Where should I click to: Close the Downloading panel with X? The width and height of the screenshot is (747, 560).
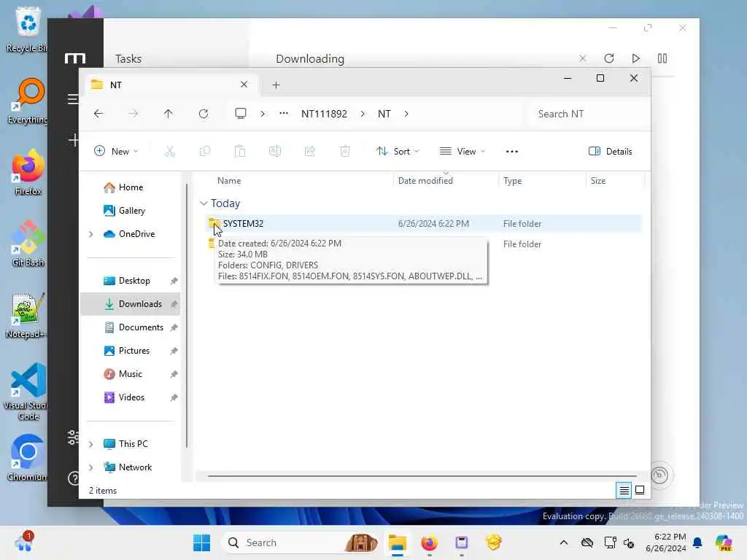coord(583,58)
